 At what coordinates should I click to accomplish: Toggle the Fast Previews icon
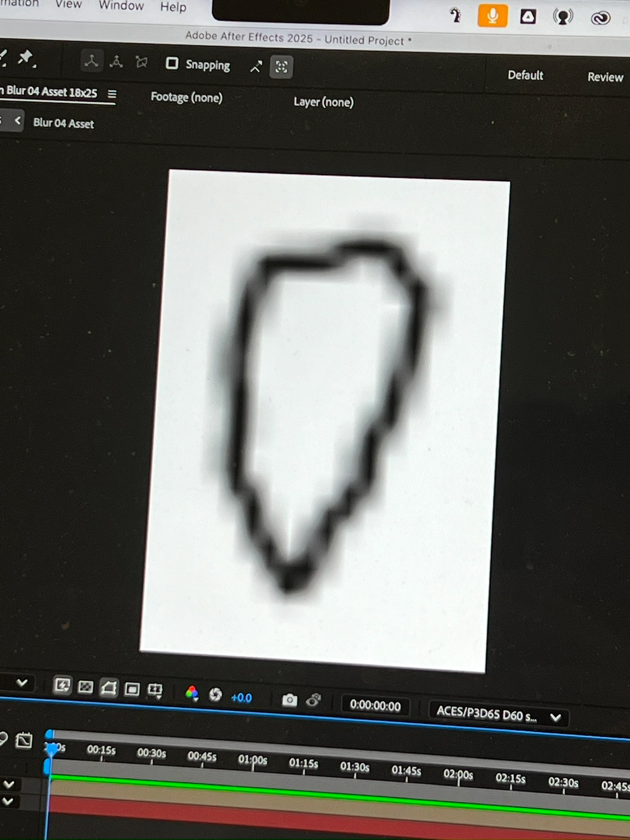[62, 685]
